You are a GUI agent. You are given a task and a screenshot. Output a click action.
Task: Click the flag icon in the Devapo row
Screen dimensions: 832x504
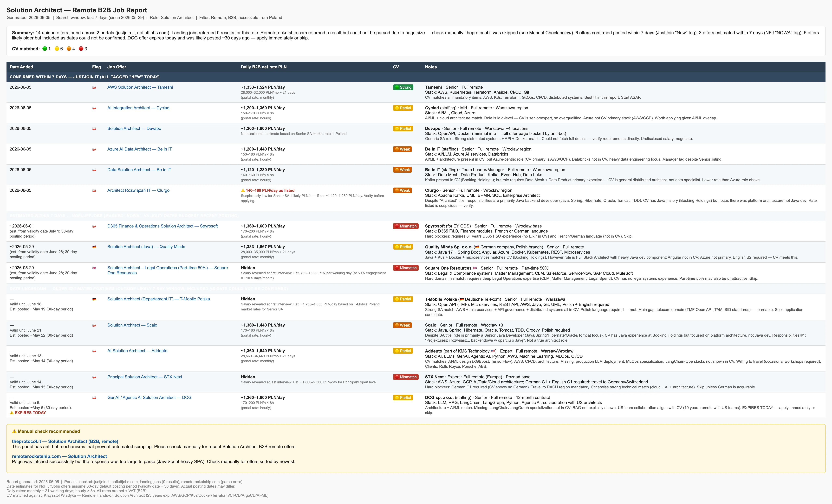click(x=94, y=129)
